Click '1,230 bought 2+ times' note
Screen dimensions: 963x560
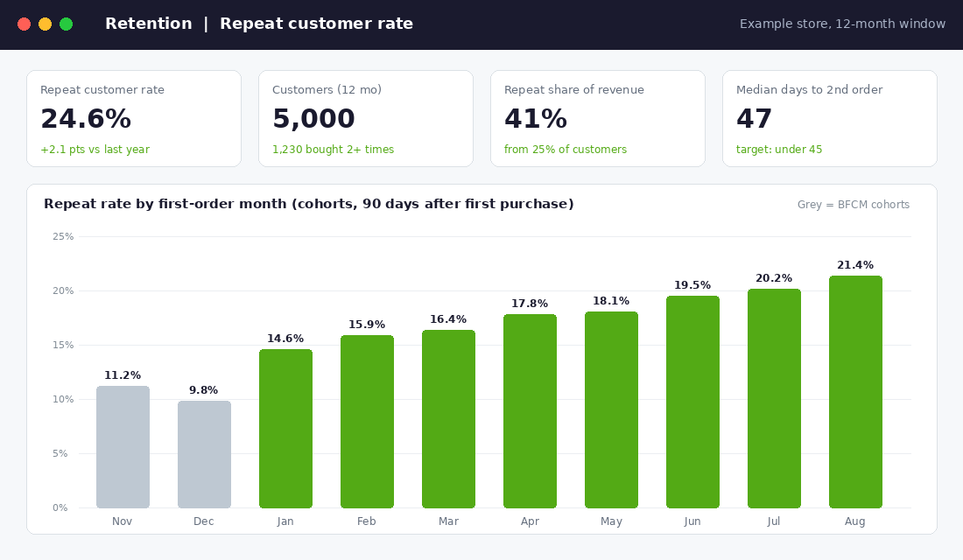[333, 150]
